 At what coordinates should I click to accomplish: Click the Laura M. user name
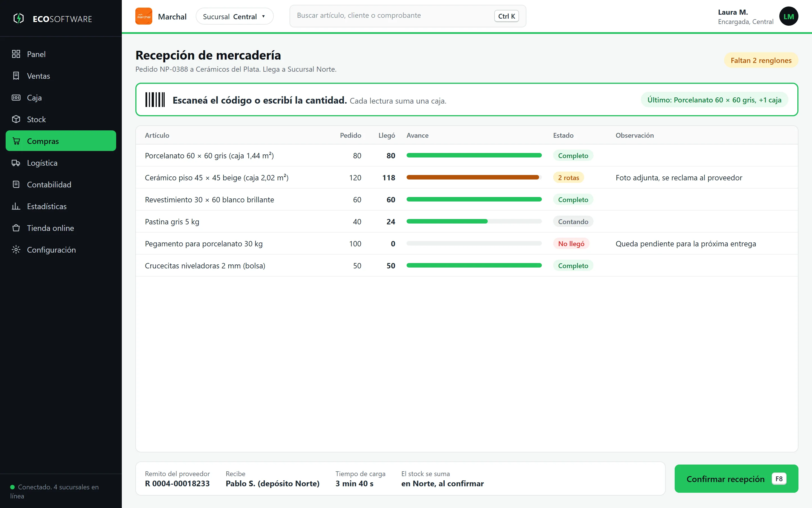pos(733,12)
